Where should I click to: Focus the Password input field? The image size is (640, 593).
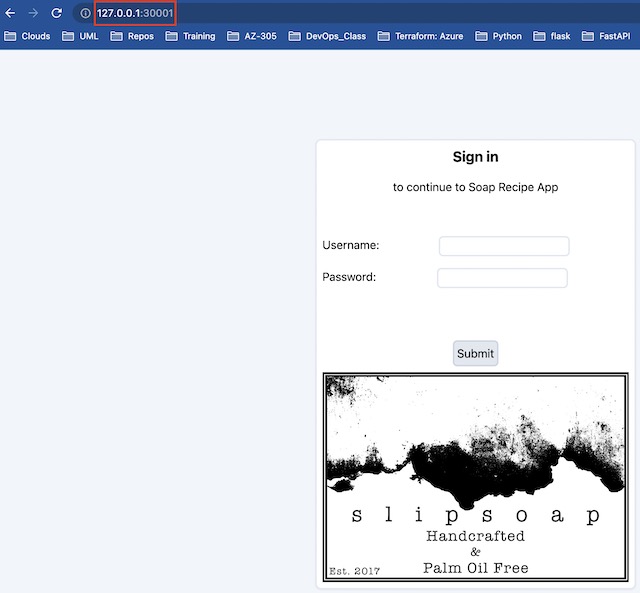pyautogui.click(x=502, y=278)
